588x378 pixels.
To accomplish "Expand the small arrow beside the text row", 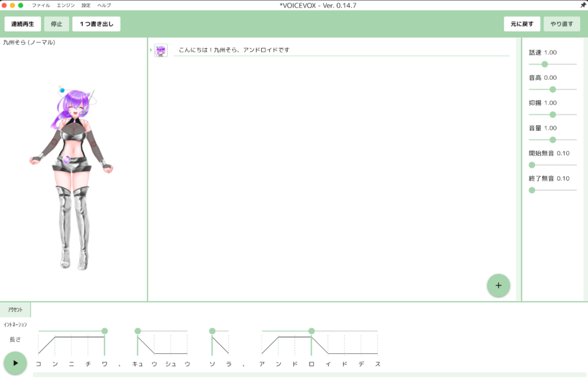I will click(x=151, y=50).
